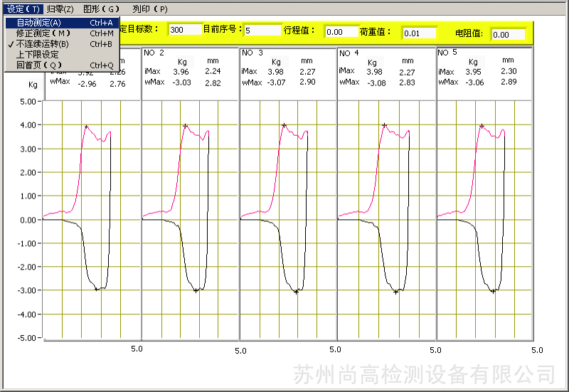Click the NO 4 chart header label
The height and width of the screenshot is (392, 569).
pos(349,53)
